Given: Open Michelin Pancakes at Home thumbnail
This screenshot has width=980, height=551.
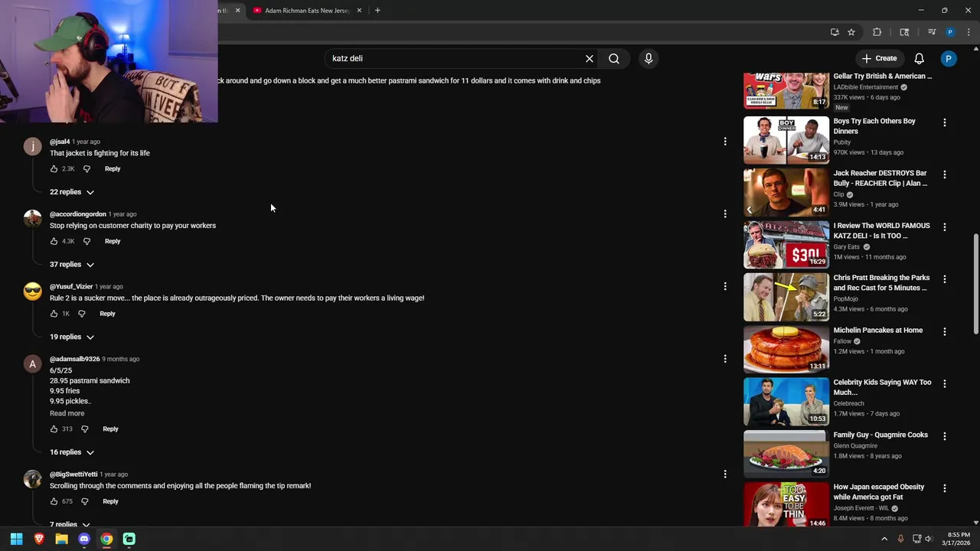Looking at the screenshot, I should click(x=786, y=349).
